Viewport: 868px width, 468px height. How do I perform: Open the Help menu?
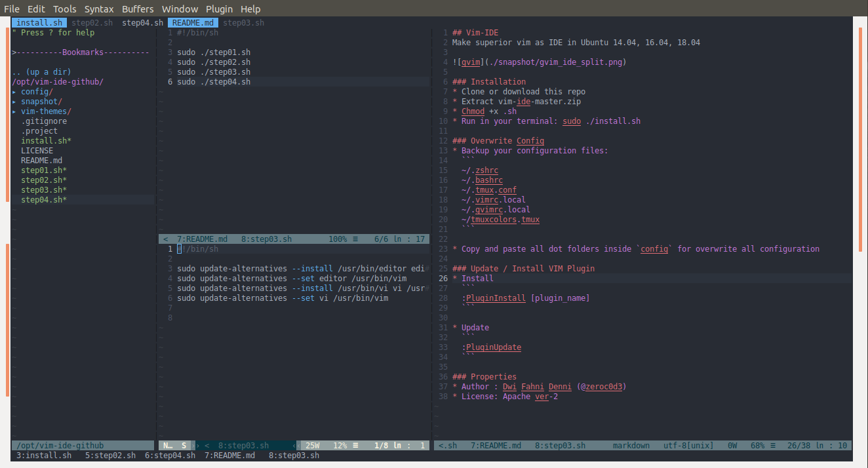point(250,9)
